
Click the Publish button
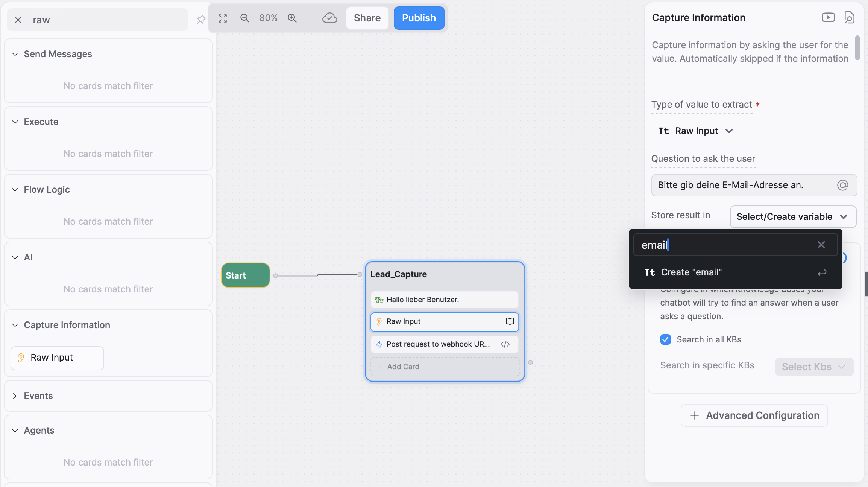[419, 18]
